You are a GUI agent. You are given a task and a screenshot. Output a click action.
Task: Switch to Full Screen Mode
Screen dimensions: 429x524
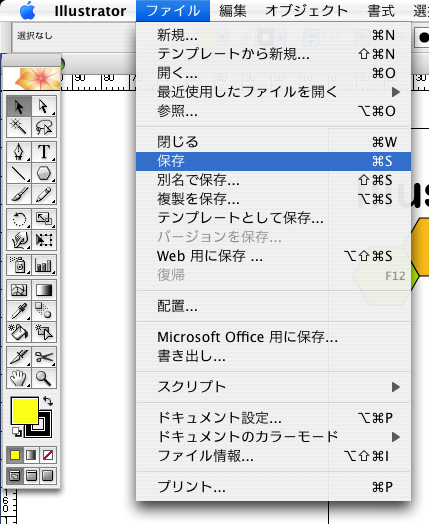click(48, 475)
